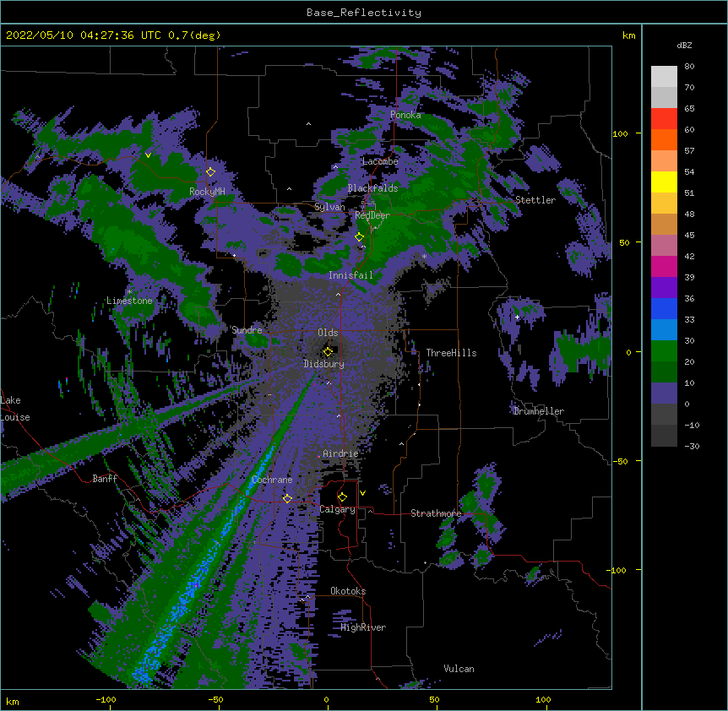Viewport: 728px width, 711px height.
Task: Click the yellow radar site marker near Didsbury
Action: (328, 351)
